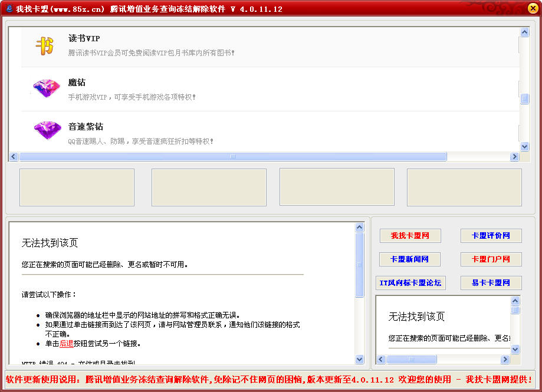Click the 卡盟新闻网 button
The image size is (542, 392).
click(x=410, y=259)
